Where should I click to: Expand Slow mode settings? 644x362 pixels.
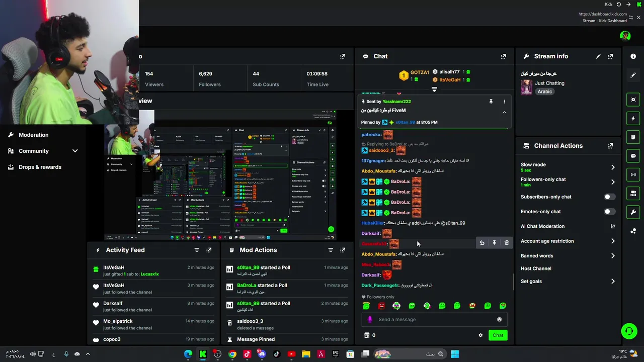coord(613,167)
